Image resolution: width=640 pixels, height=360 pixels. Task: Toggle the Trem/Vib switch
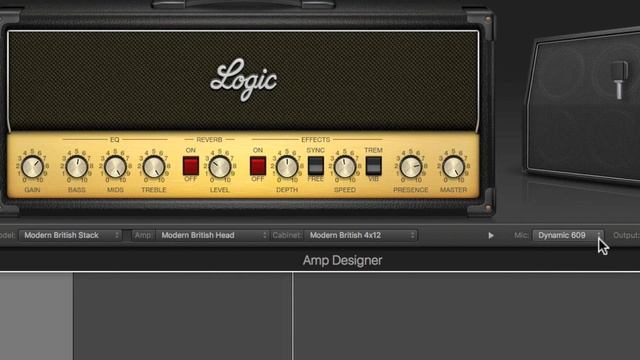coord(373,166)
